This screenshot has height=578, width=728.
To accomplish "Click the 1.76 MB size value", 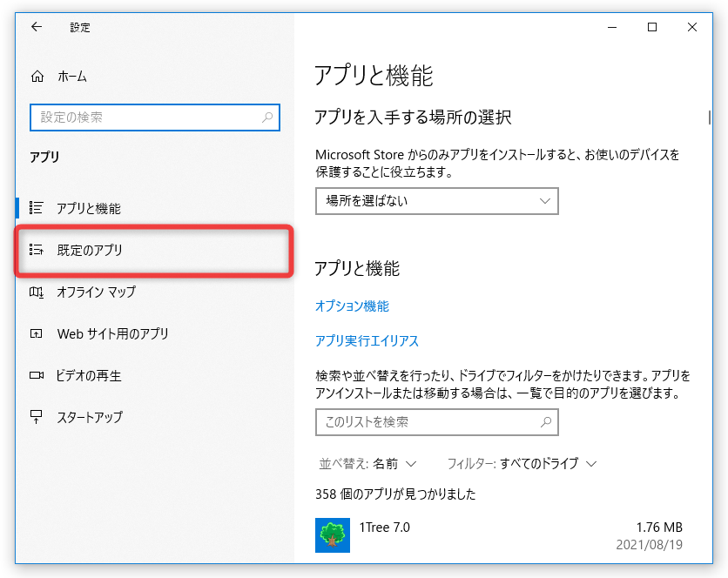I will [x=659, y=528].
